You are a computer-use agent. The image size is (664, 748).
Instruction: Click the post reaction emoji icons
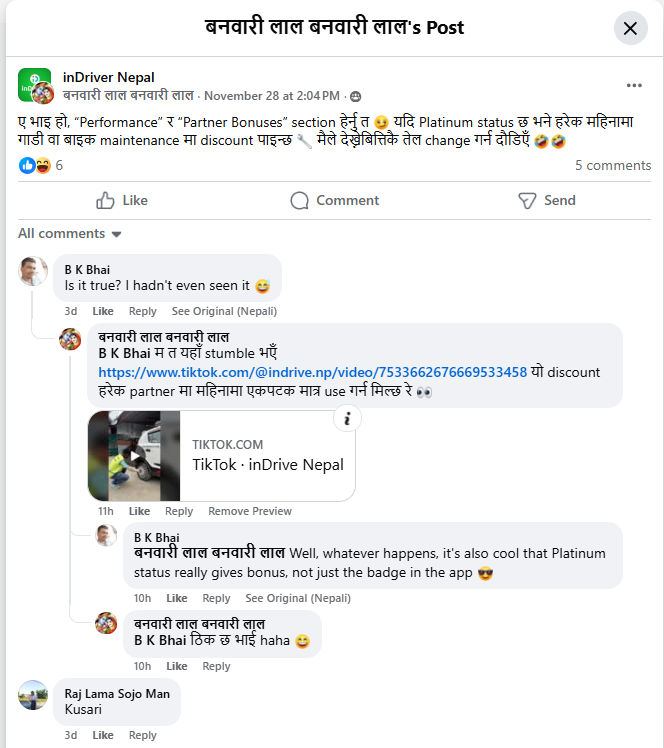[35, 166]
